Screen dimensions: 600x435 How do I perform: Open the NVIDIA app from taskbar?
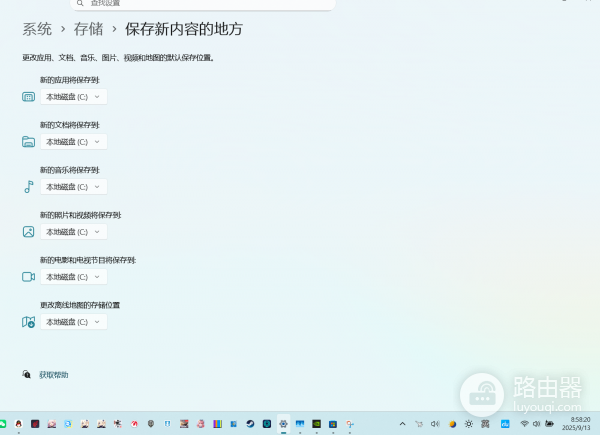[316, 424]
